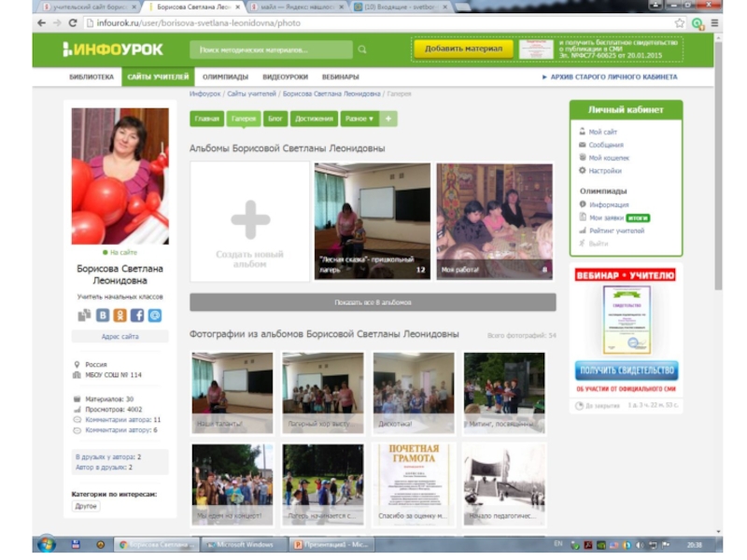Share via Mail.ru icon
The height and width of the screenshot is (560, 747).
point(155,315)
